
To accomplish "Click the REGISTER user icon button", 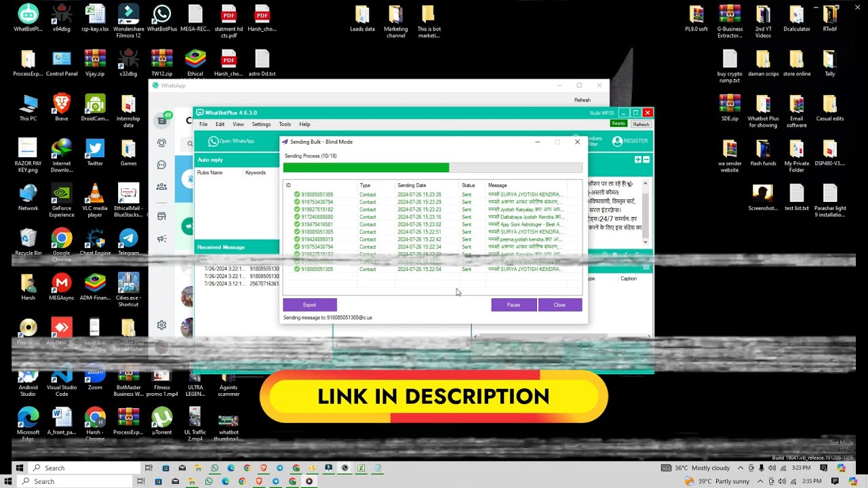I will click(630, 141).
